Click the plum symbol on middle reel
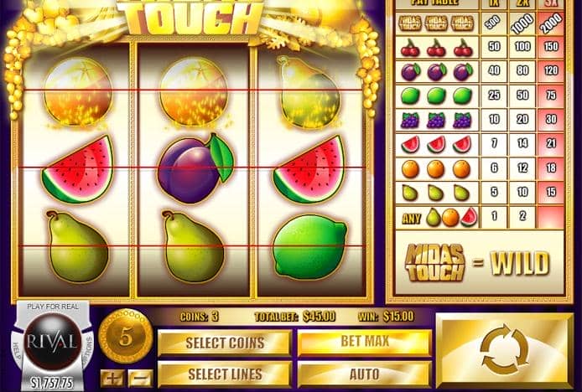The image size is (582, 392). point(195,168)
